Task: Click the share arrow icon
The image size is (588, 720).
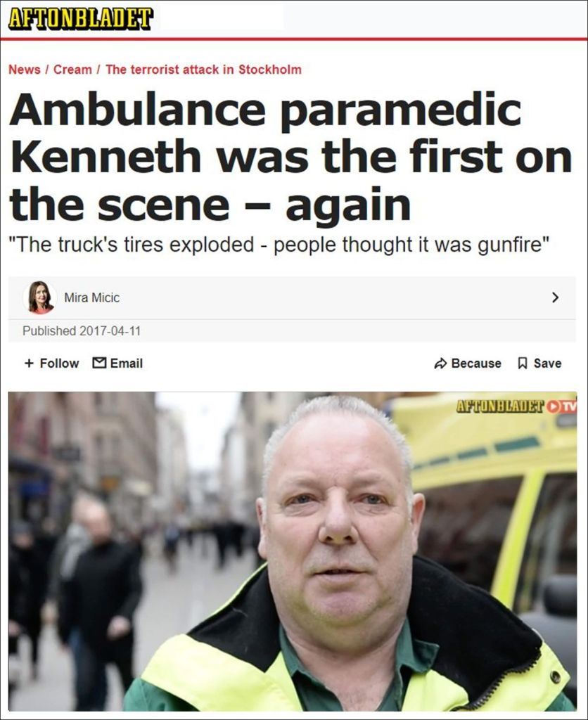Action: click(x=440, y=364)
